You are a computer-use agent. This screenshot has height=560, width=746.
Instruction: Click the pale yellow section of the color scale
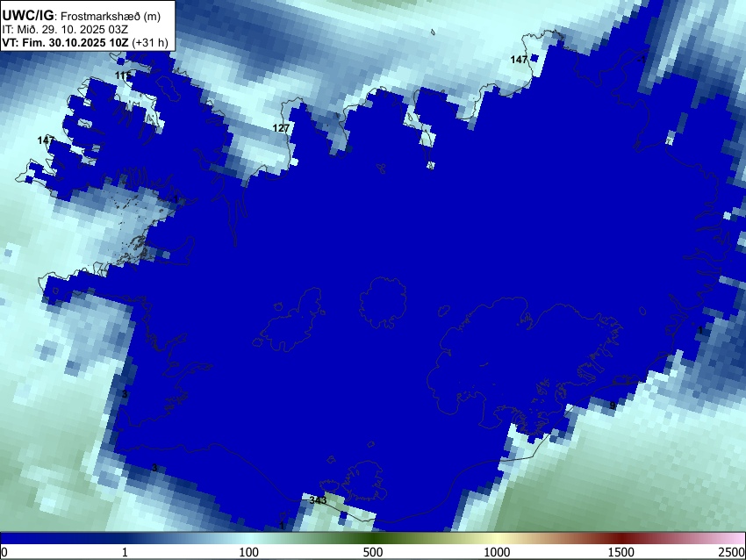pos(497,539)
